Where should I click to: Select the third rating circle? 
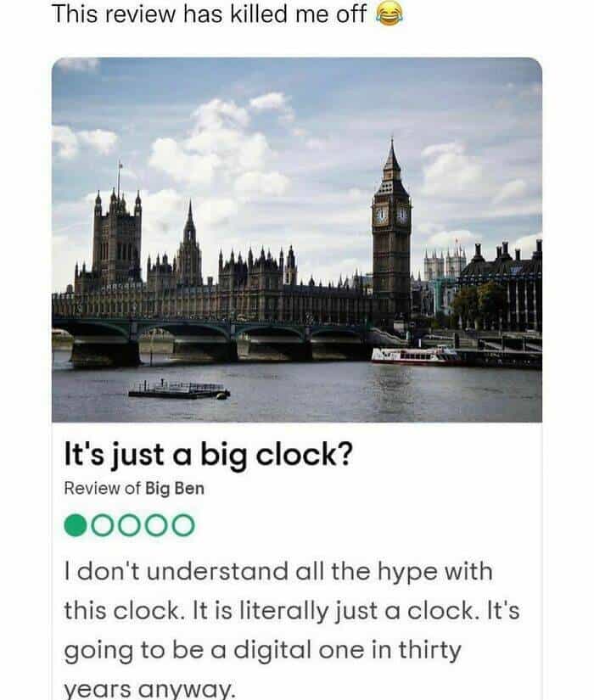(x=130, y=525)
